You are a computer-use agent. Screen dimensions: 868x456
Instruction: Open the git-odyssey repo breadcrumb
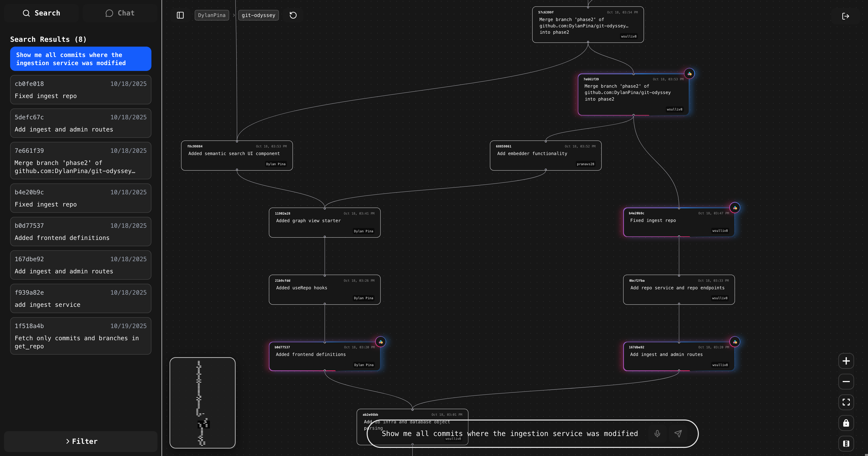pyautogui.click(x=258, y=15)
